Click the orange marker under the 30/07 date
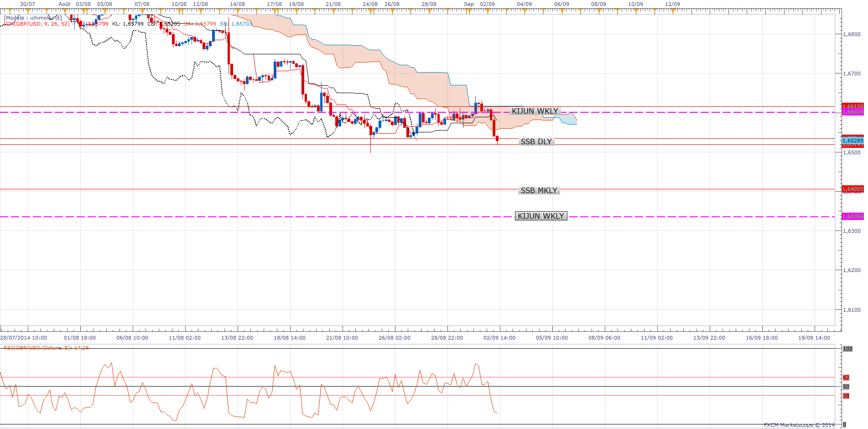Viewport: 868px width, 429px height. click(x=28, y=10)
